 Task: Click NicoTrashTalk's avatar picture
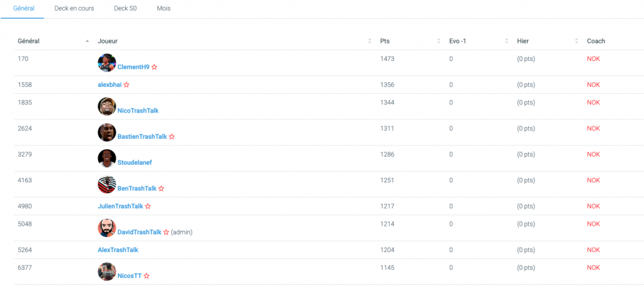click(107, 106)
